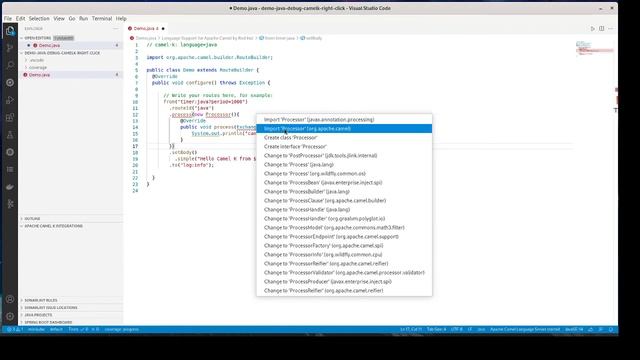Click line number 17 in the gutter

click(135, 146)
